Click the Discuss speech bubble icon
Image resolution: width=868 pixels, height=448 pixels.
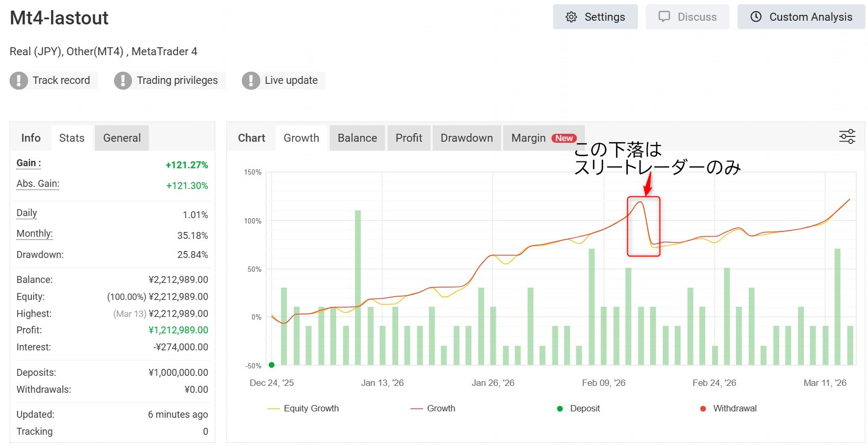coord(664,17)
